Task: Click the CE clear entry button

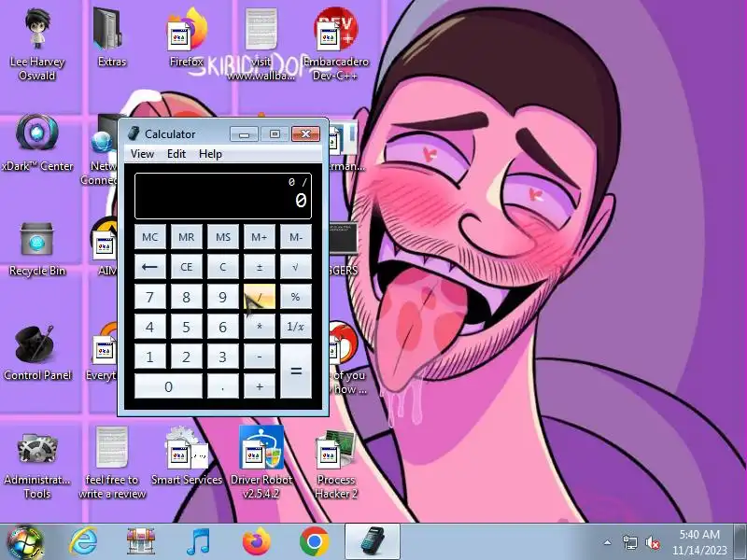Action: tap(186, 267)
